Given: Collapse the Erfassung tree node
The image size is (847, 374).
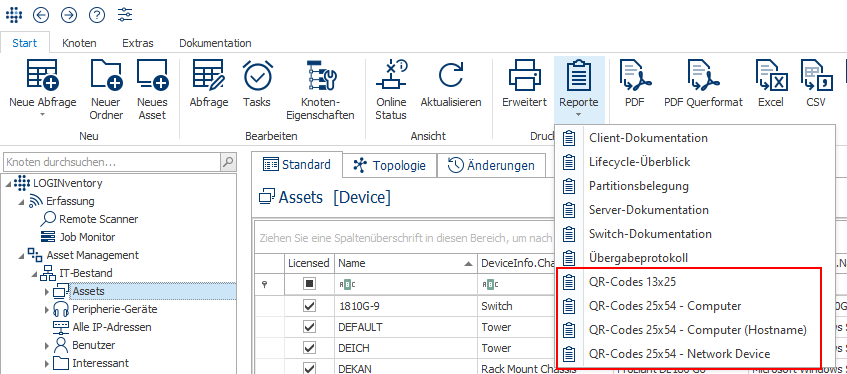Looking at the screenshot, I should (x=21, y=202).
